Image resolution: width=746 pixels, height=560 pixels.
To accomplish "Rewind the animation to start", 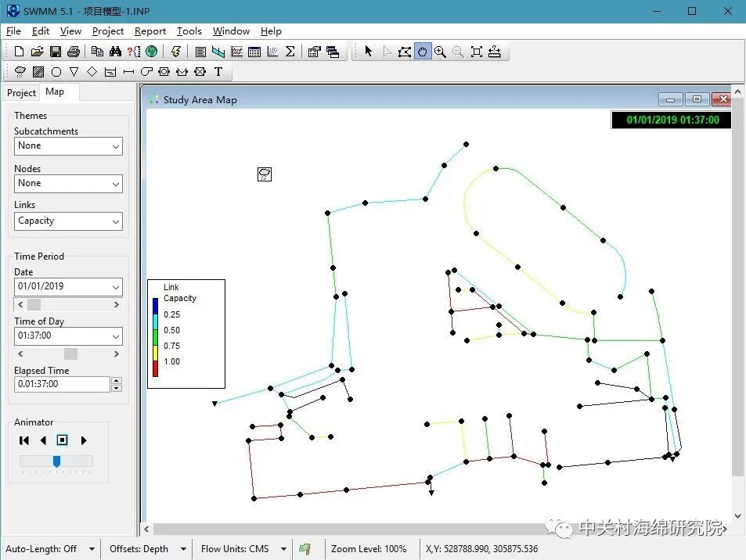I will click(24, 440).
